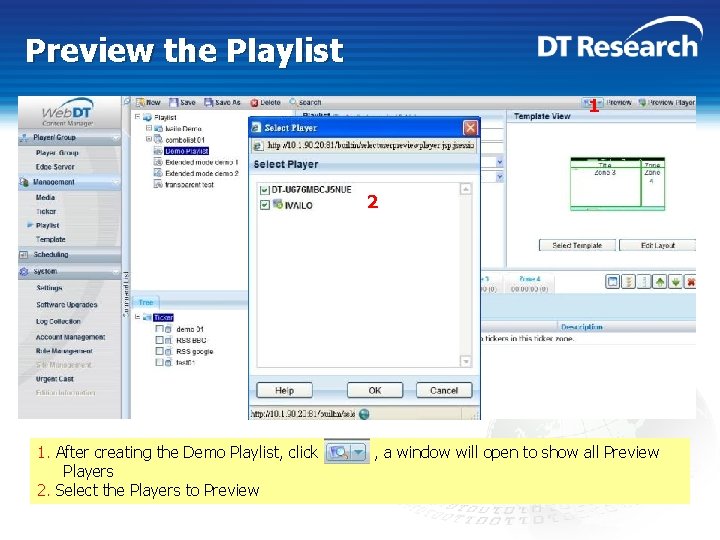Viewport: 720px width, 540px height.
Task: Select the Ticker folder in the tree
Action: (163, 317)
